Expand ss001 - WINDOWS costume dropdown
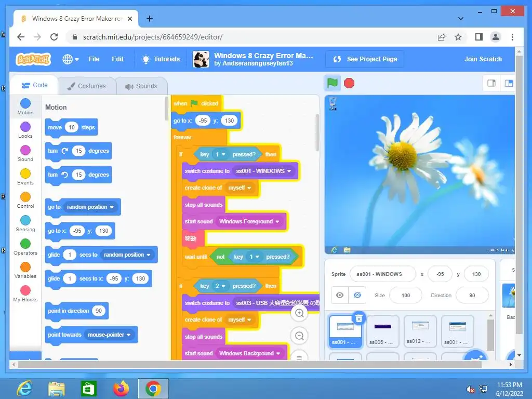The image size is (532, 399). coord(264,171)
